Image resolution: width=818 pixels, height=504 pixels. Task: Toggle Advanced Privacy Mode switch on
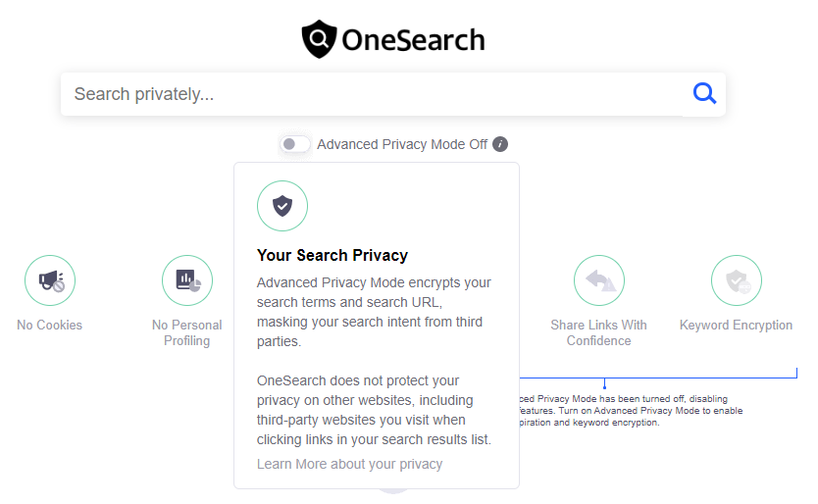(295, 144)
